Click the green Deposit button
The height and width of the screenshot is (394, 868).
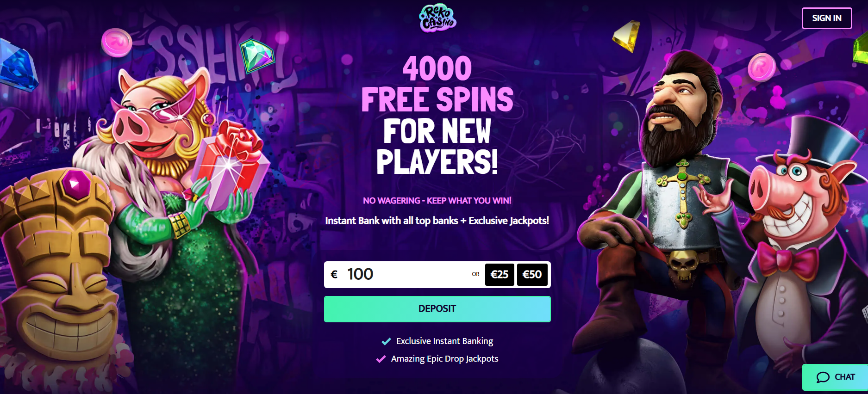point(437,309)
